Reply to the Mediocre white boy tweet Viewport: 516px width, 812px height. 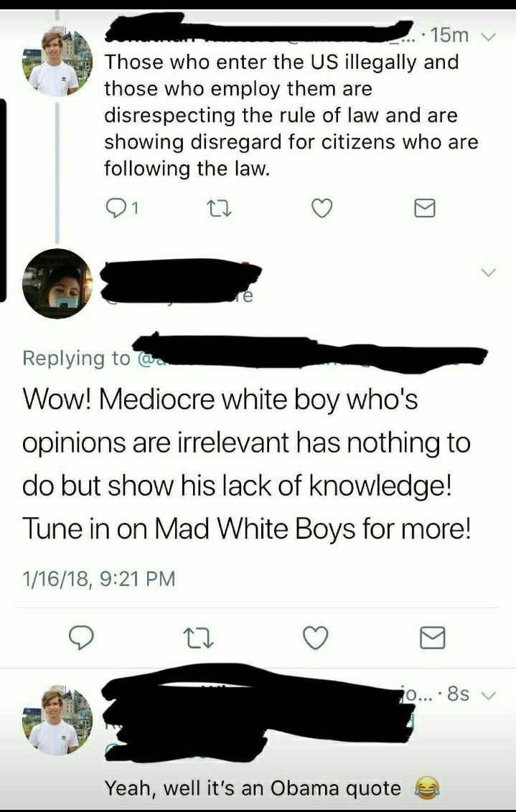coord(81,638)
